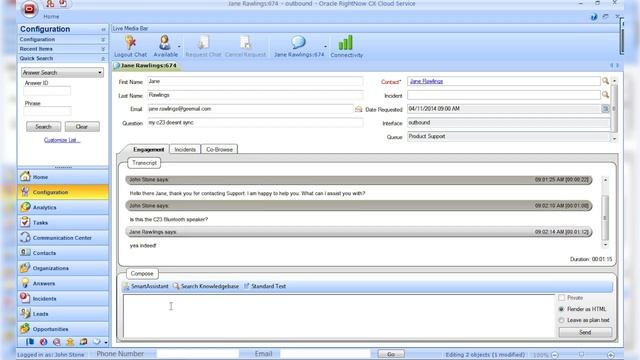
Task: Click the help icon at top right
Action: (x=594, y=17)
